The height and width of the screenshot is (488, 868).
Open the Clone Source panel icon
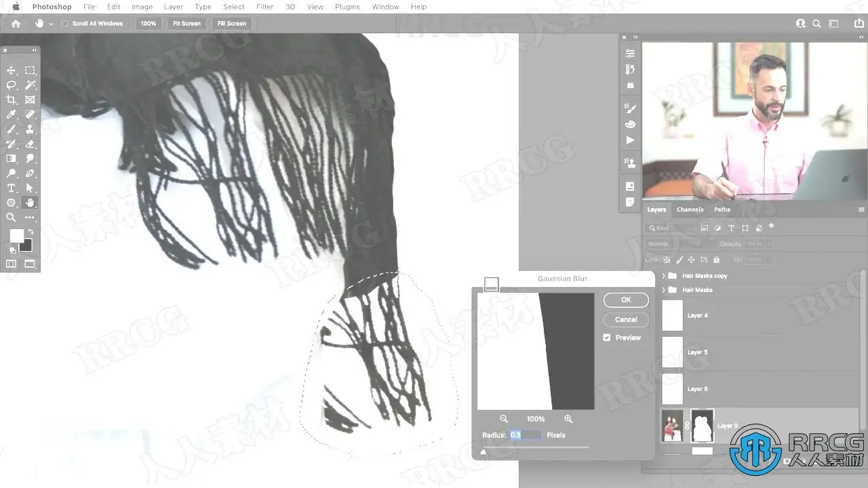pos(630,163)
